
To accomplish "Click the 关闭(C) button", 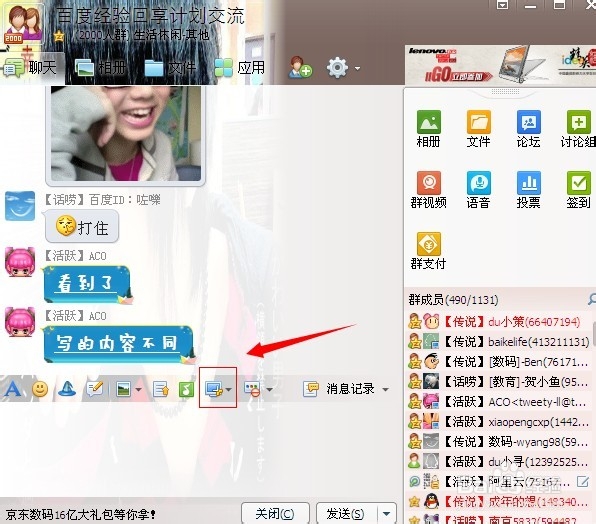I will (x=275, y=514).
